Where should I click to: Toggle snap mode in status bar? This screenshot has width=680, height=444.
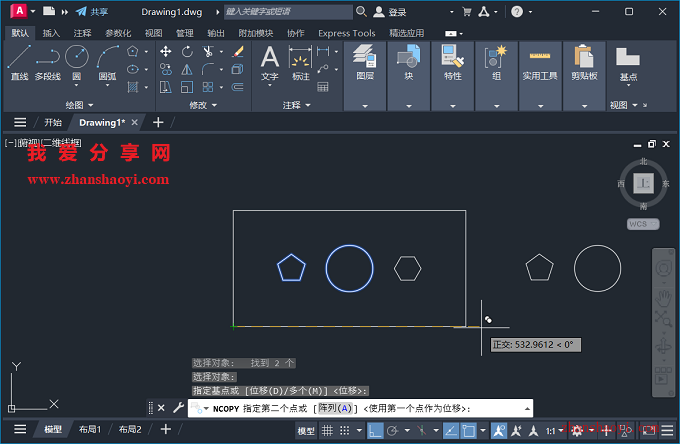coord(344,431)
